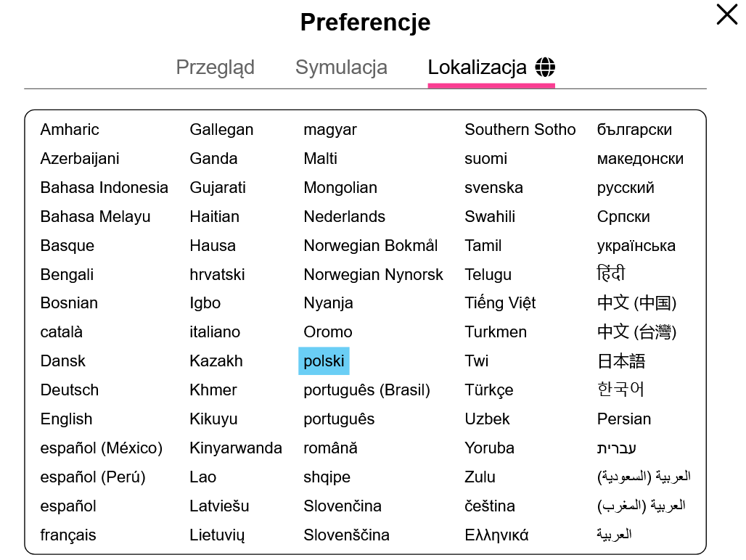The height and width of the screenshot is (560, 746).
Task: Open the Symulacja tab
Action: 341,67
